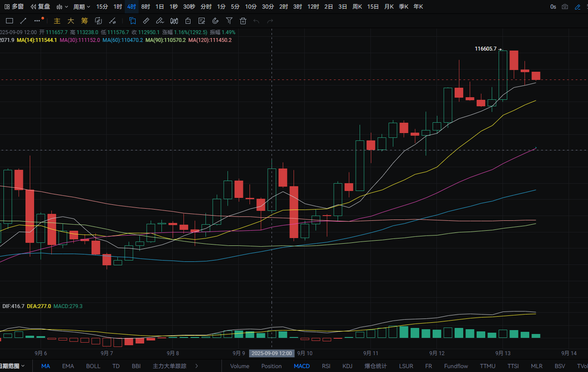The width and height of the screenshot is (588, 372).
Task: Open the filter funnel icon
Action: pos(229,21)
